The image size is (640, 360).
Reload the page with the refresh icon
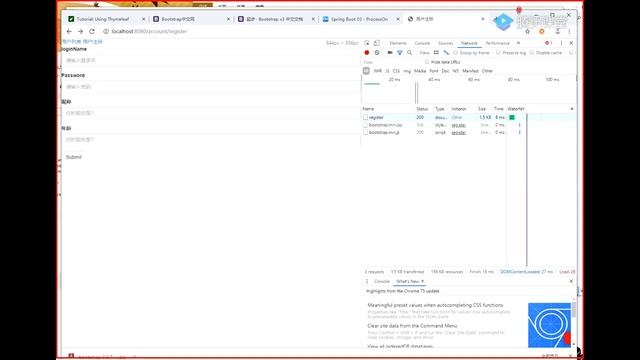click(92, 31)
